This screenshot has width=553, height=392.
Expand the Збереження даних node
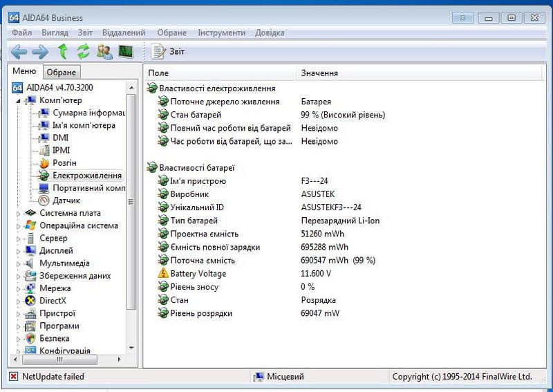[x=19, y=277]
